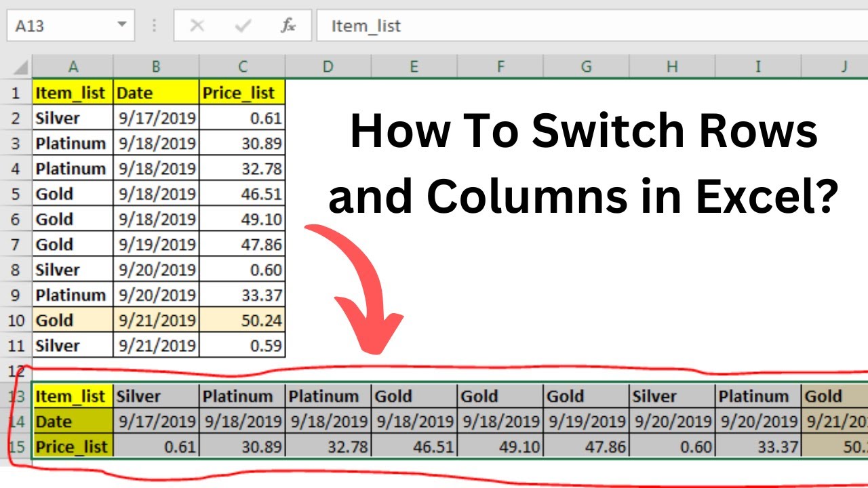Select column F header

pyautogui.click(x=500, y=67)
